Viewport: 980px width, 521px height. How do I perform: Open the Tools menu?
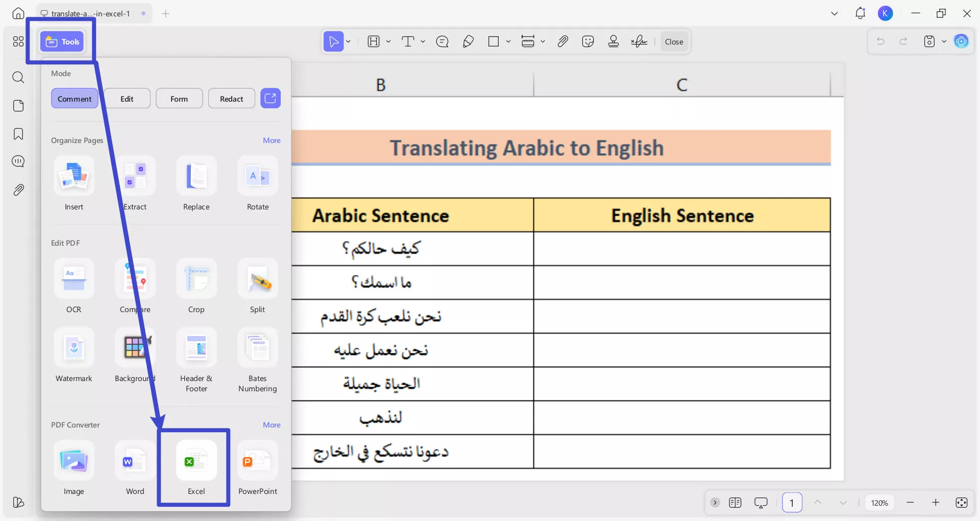coord(62,41)
